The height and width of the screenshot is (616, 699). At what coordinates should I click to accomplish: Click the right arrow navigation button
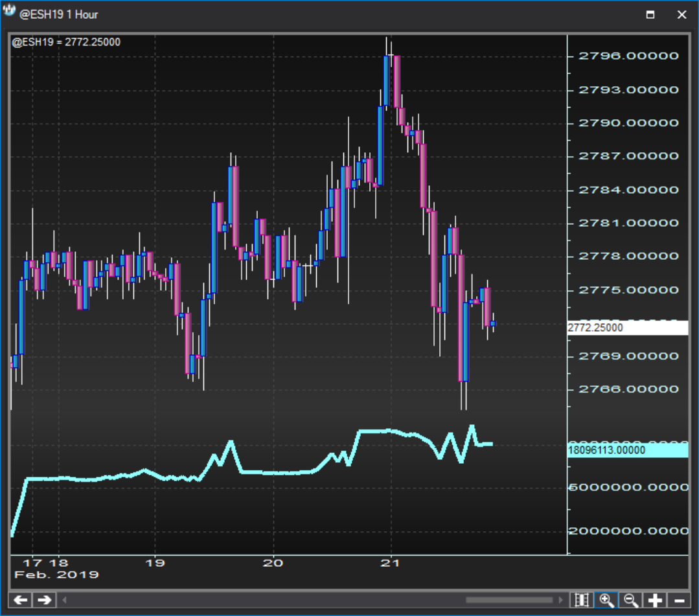[x=45, y=600]
